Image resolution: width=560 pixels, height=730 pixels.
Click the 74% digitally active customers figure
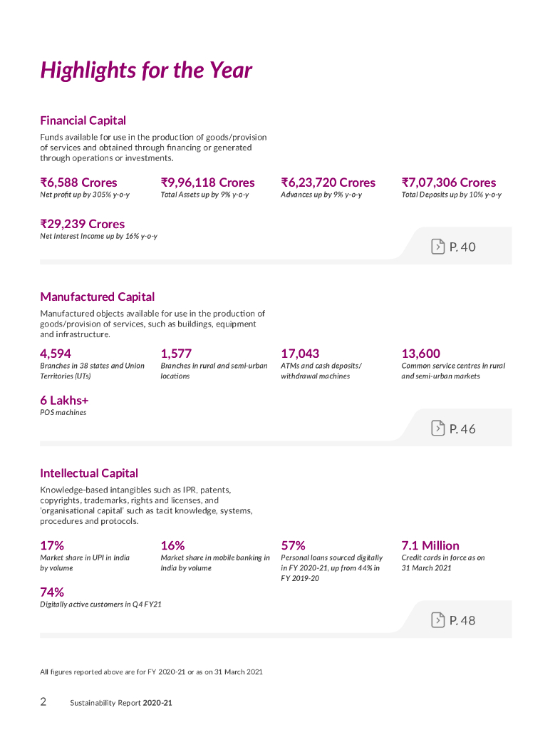[x=52, y=592]
